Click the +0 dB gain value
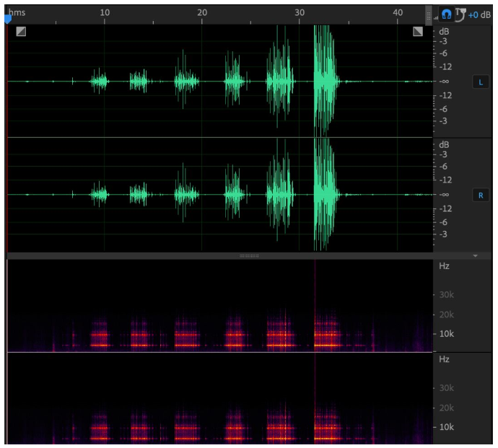 tap(479, 14)
